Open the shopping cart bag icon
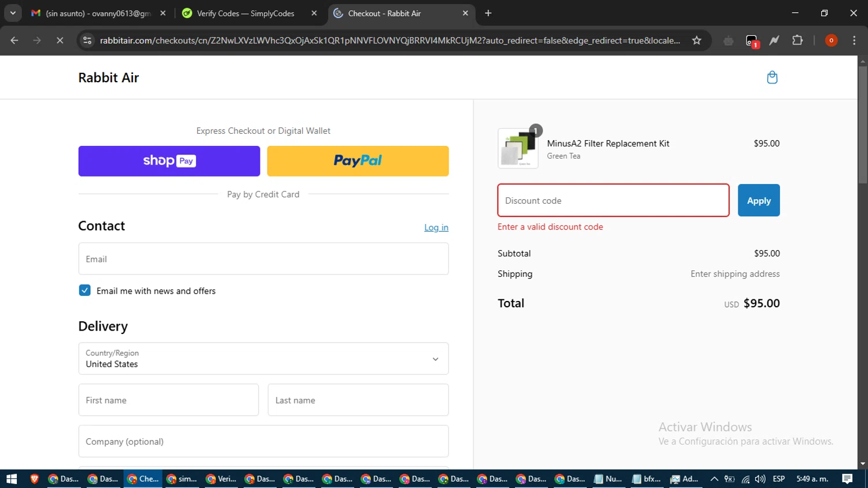 [772, 78]
